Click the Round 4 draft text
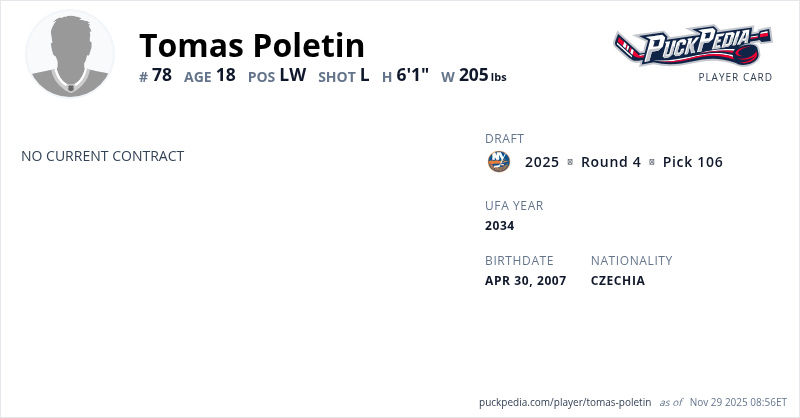The width and height of the screenshot is (800, 418). pyautogui.click(x=610, y=162)
